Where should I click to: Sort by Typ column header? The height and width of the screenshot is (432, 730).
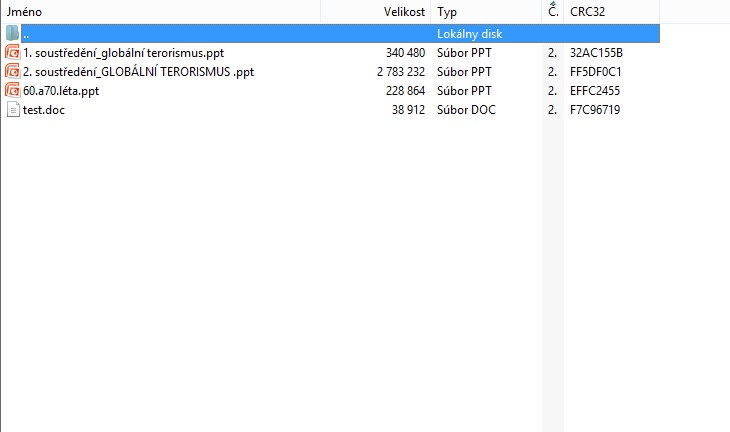coord(487,12)
